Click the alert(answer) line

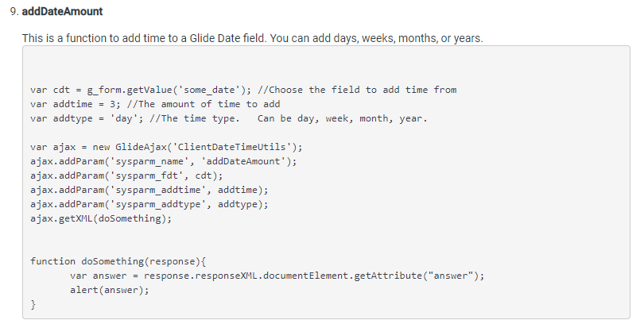[109, 291]
